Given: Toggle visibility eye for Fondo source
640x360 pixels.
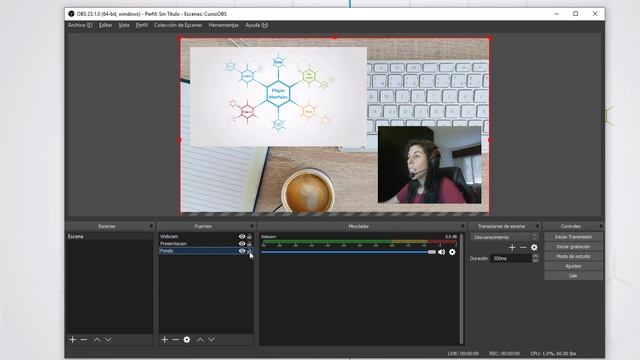Looking at the screenshot, I should (x=242, y=251).
